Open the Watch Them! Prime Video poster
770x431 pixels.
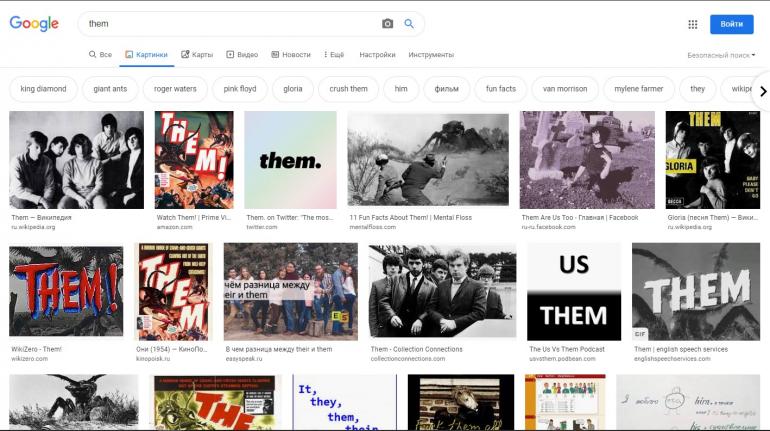[x=194, y=160]
